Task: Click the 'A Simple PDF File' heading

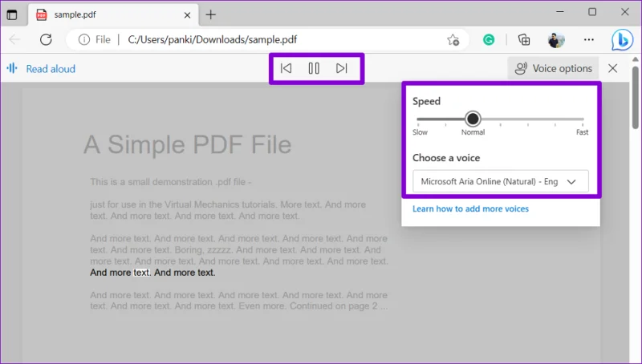Action: tap(188, 144)
